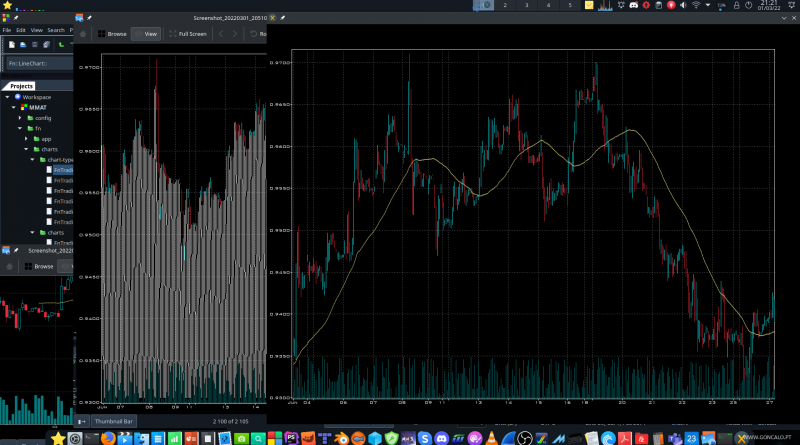Select the Workspace tree item
This screenshot has height=445, width=800.
click(x=36, y=97)
